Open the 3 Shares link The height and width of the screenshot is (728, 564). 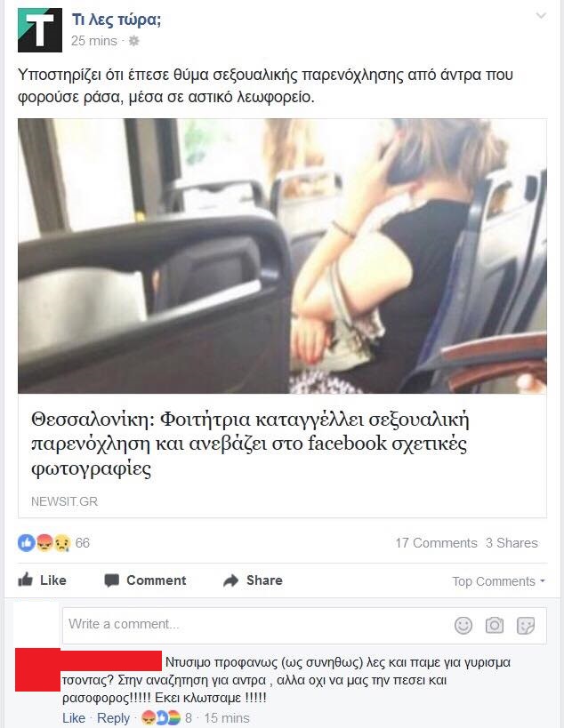[512, 543]
